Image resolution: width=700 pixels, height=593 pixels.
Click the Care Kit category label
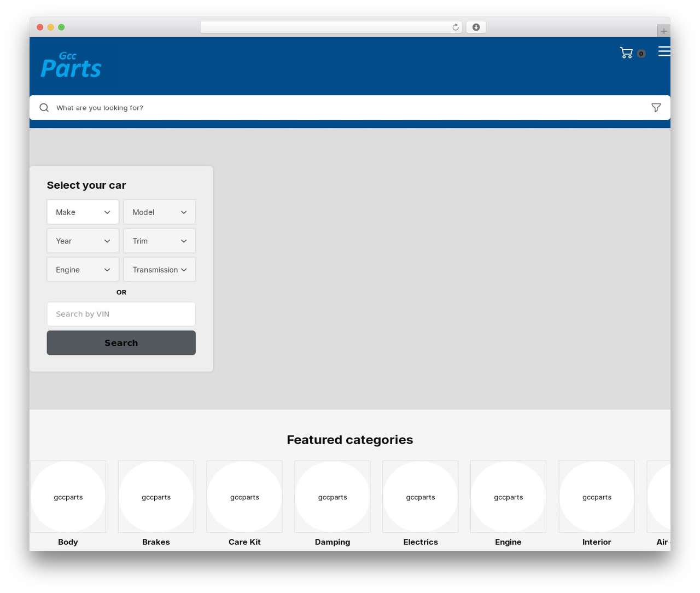[244, 542]
